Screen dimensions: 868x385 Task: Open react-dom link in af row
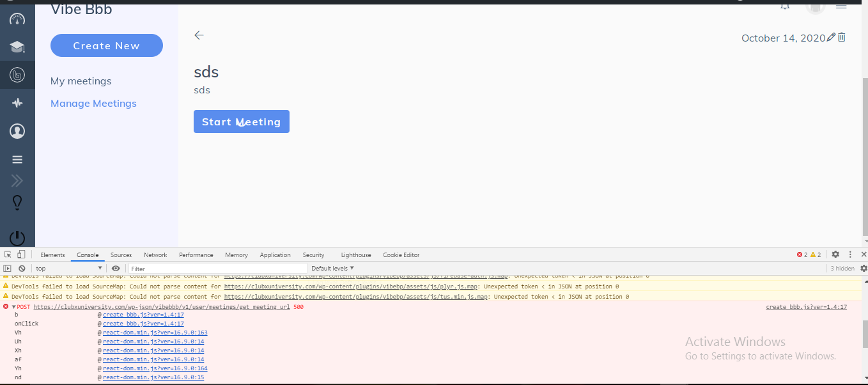pos(153,359)
